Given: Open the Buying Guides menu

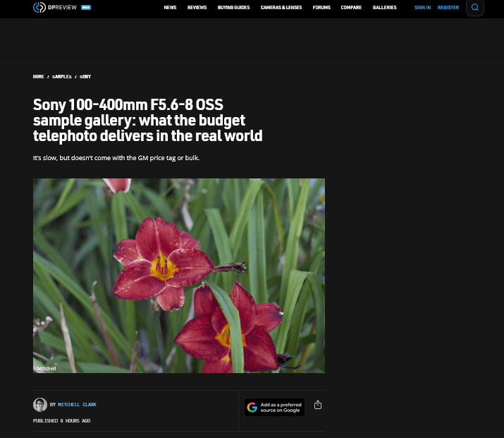Looking at the screenshot, I should [x=234, y=7].
